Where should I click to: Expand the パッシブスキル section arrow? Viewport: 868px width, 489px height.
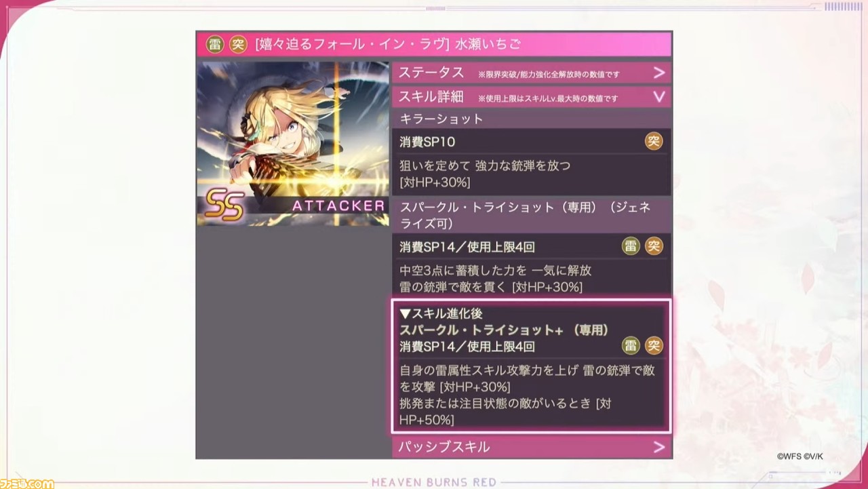(x=658, y=447)
